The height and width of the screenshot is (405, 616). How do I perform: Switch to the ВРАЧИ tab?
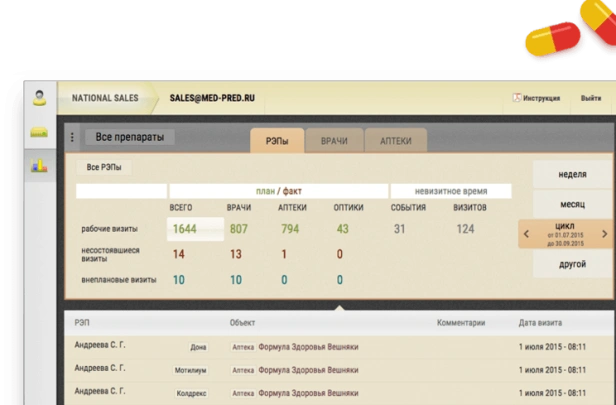(x=334, y=141)
